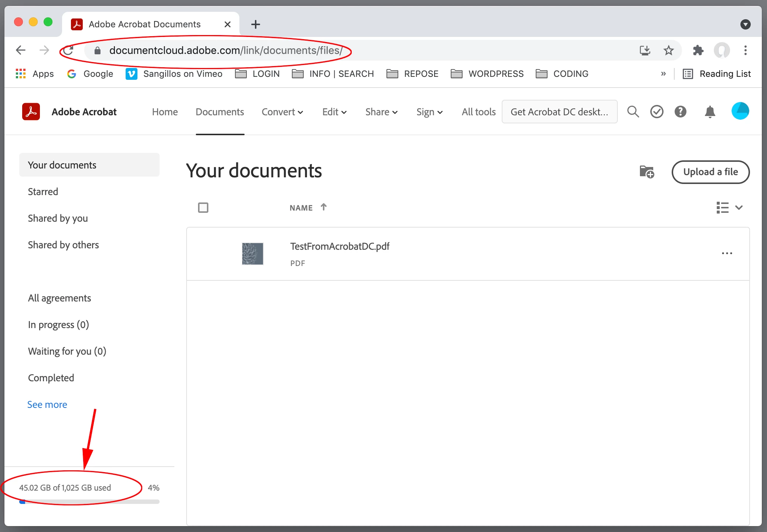Bookmark page with star icon
The image size is (767, 532).
point(668,50)
